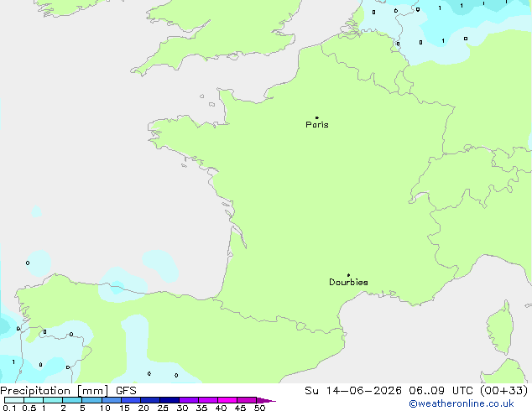Pick the legend swatch starting at 0.1
The width and height of the screenshot is (532, 411).
pos(14,400)
